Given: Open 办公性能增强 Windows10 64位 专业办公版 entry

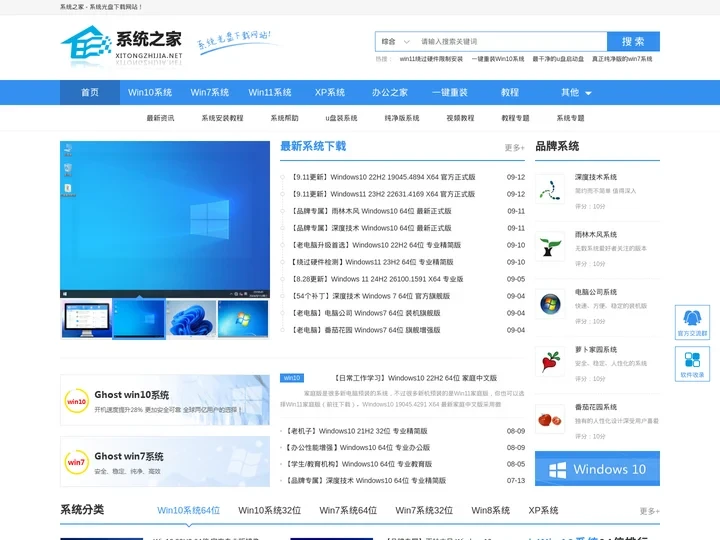Looking at the screenshot, I should tap(358, 447).
